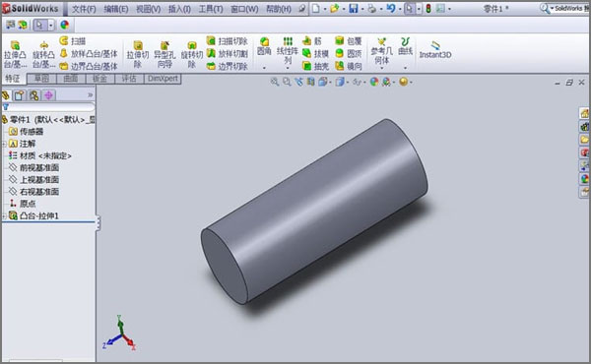Open the 文件(F) menu
This screenshot has height=364, width=591.
click(x=84, y=9)
